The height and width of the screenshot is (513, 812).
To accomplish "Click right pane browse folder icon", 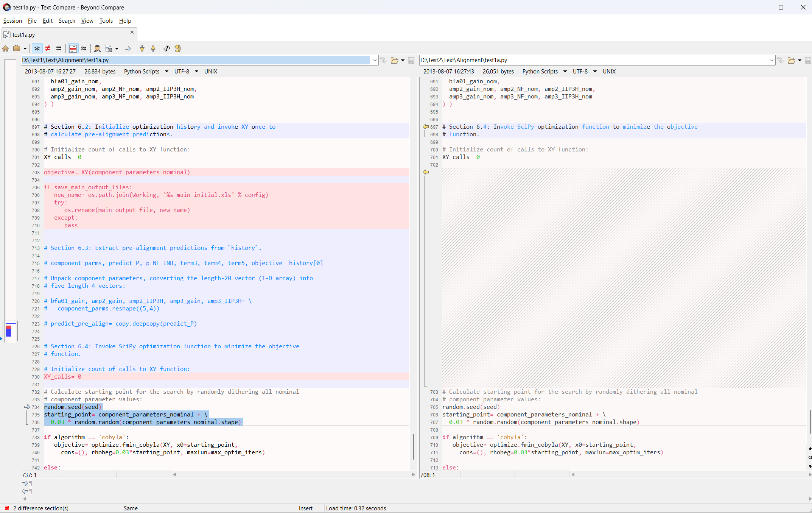I will (x=791, y=60).
